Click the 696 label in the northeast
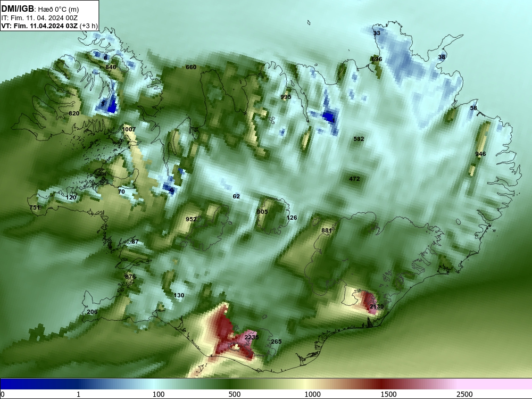The width and height of the screenshot is (532, 399). click(x=377, y=59)
